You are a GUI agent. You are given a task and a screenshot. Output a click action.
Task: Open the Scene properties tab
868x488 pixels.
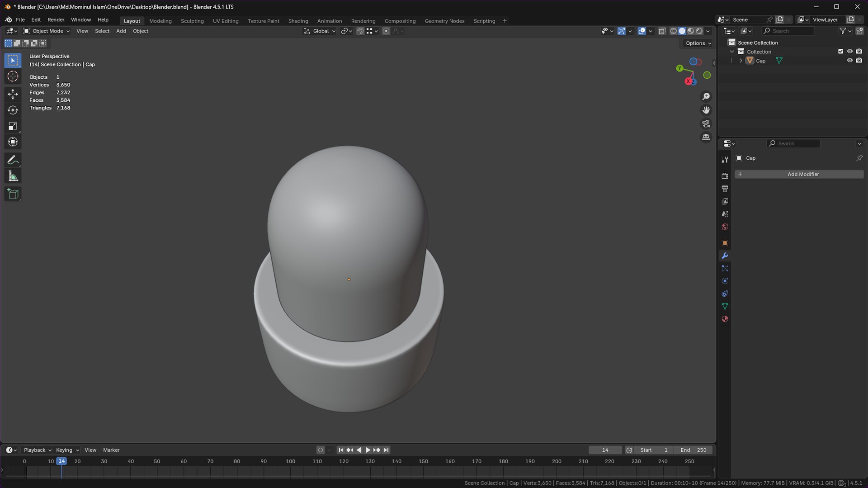725,214
